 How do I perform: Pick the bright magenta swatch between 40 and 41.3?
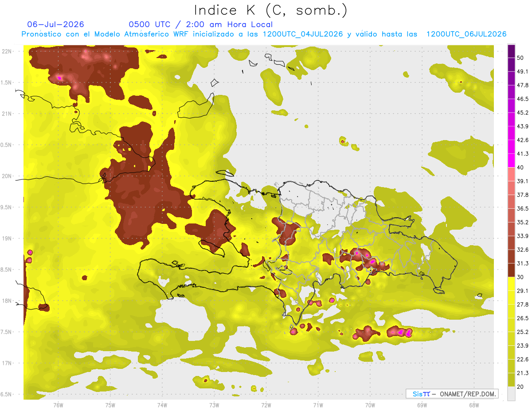511,160
